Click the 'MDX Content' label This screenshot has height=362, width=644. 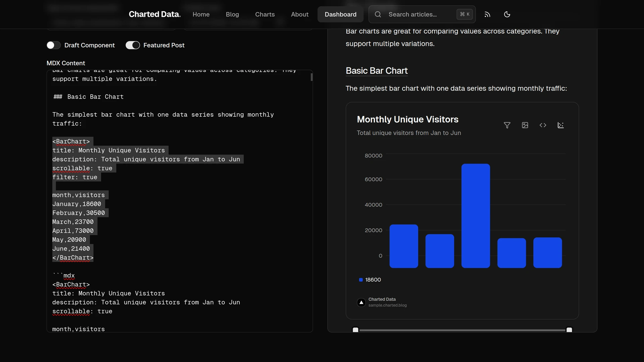[x=66, y=63]
